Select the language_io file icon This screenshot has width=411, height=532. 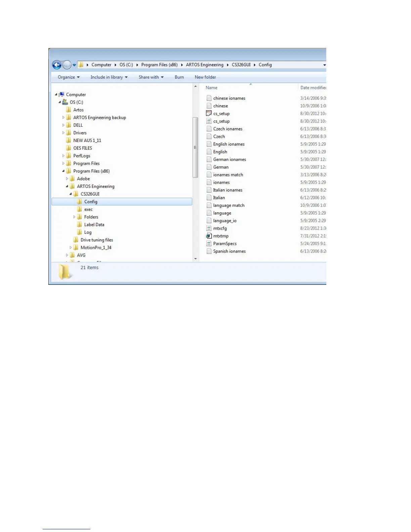click(209, 221)
